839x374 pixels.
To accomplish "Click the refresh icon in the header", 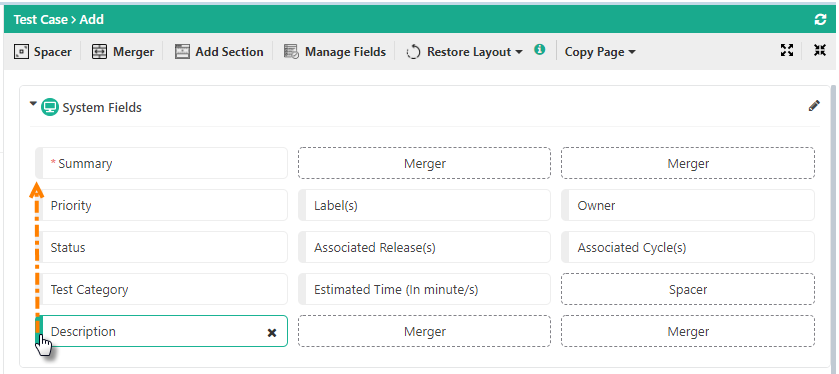I will pyautogui.click(x=820, y=20).
